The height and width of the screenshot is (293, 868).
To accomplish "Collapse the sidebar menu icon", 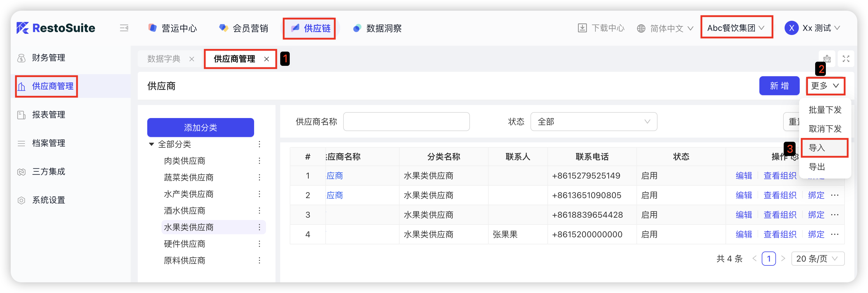I will coord(124,28).
